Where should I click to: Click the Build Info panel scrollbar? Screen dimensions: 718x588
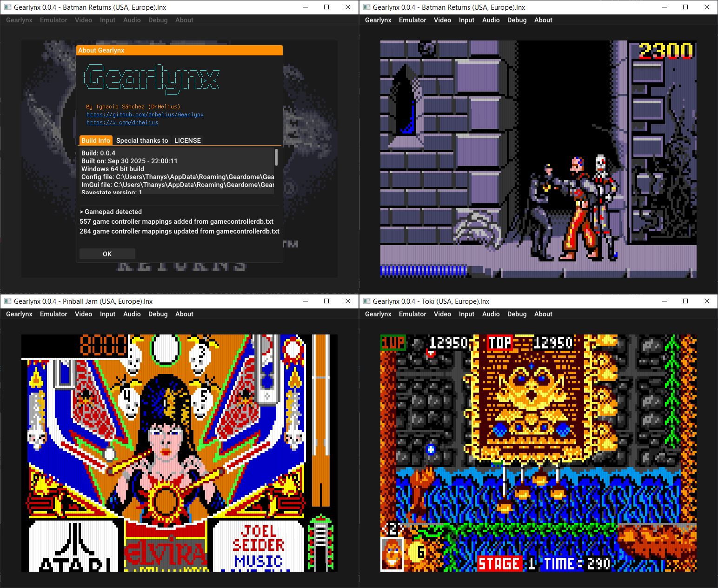pyautogui.click(x=277, y=157)
